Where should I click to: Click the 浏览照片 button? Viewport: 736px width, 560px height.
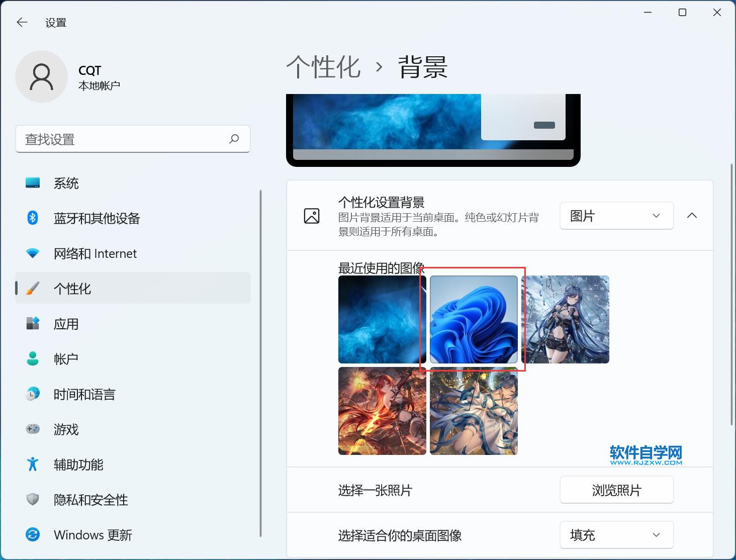[x=616, y=490]
